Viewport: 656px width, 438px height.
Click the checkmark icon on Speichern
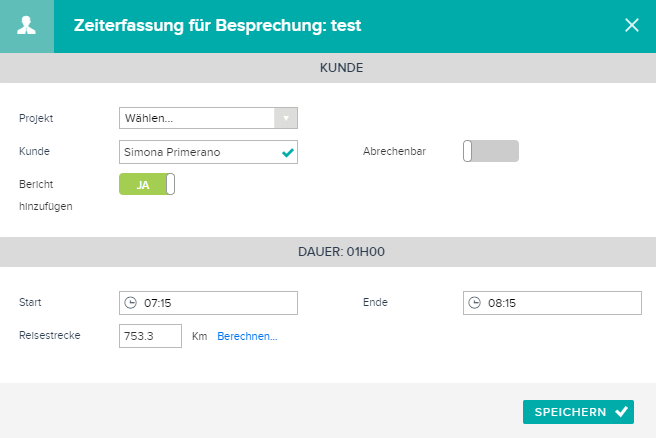622,412
